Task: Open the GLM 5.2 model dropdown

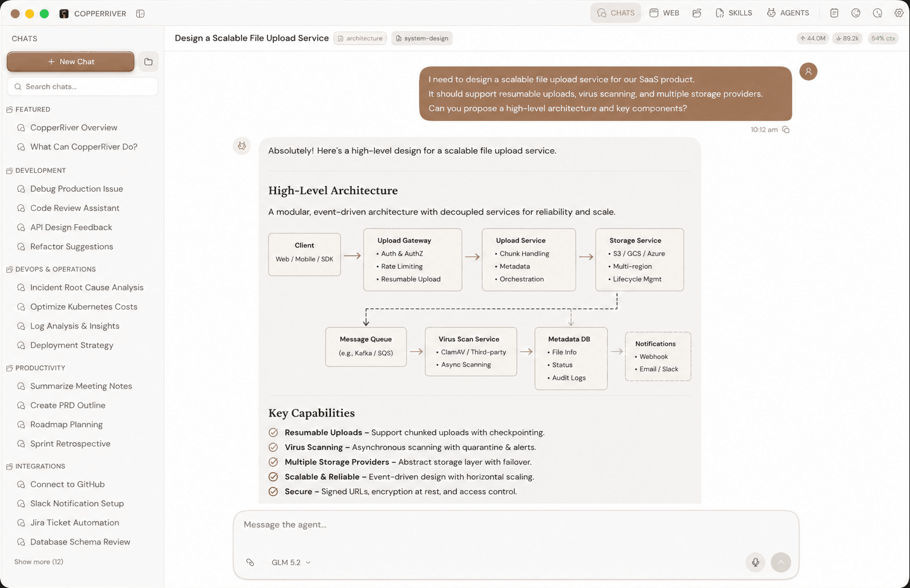Action: coord(291,562)
